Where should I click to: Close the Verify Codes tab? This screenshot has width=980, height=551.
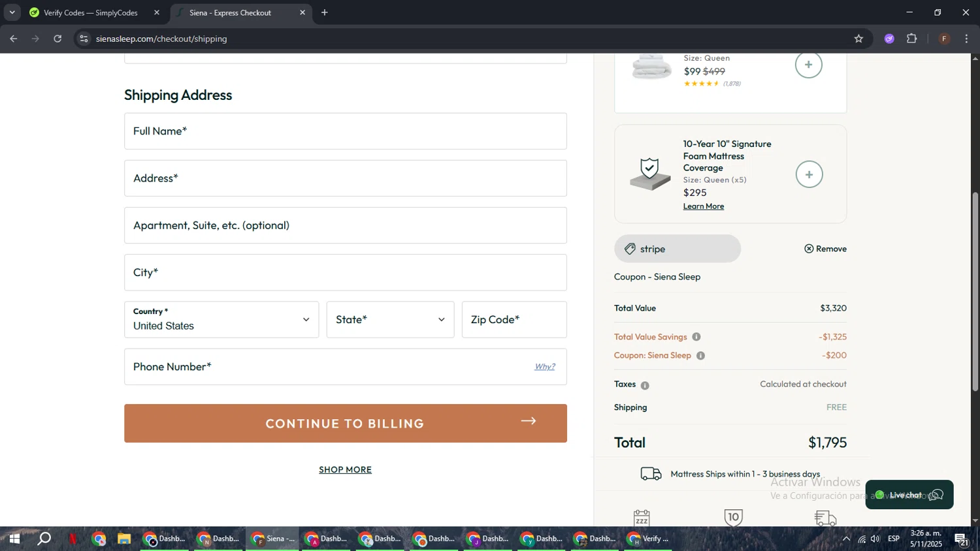(x=157, y=12)
